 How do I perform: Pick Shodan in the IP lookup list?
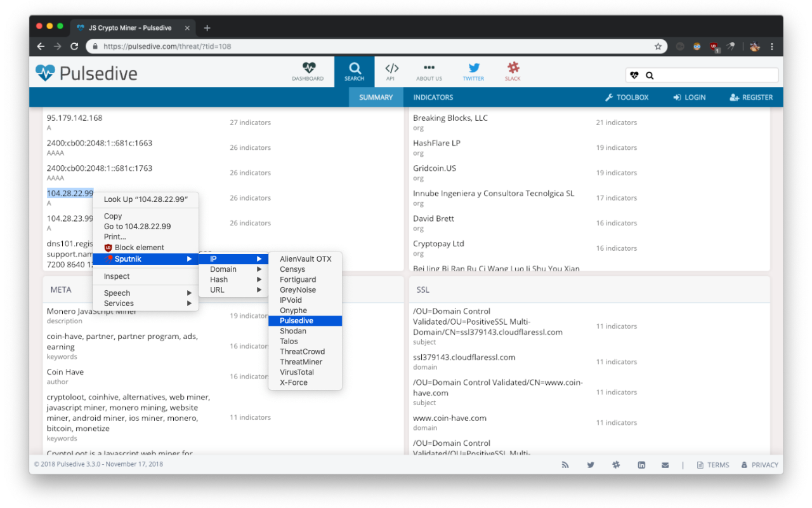tap(305, 331)
